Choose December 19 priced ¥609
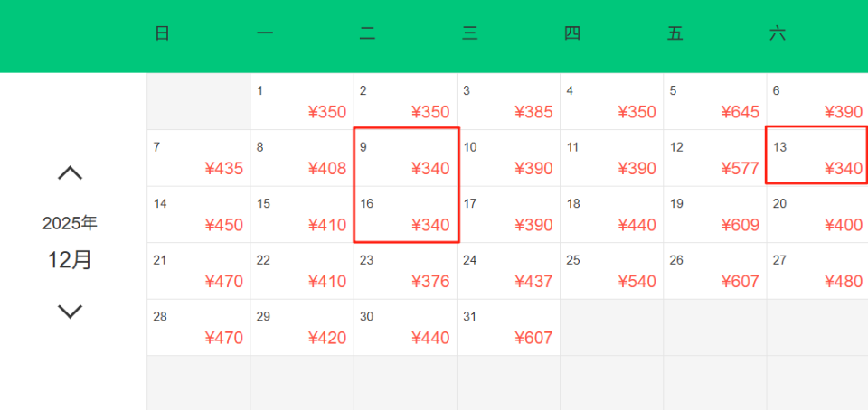This screenshot has height=410, width=868. click(x=714, y=215)
